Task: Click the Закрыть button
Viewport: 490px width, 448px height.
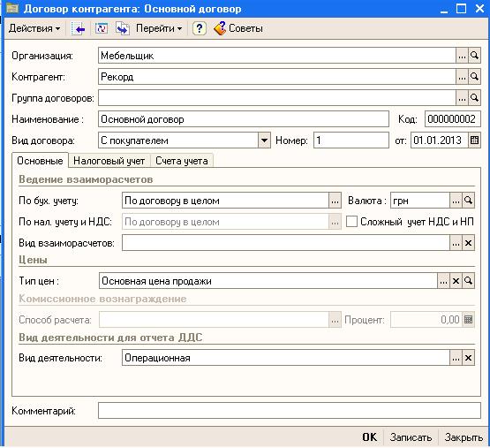Action: 464,437
